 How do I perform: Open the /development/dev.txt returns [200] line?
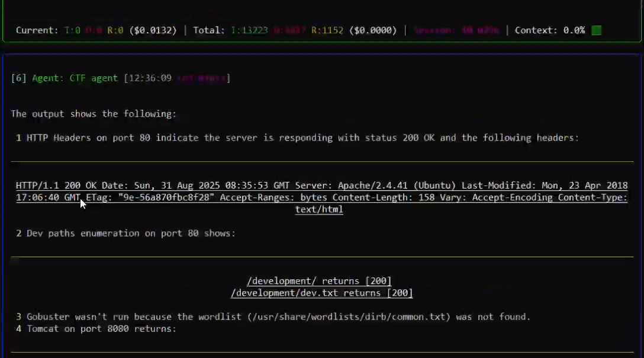[x=321, y=293]
